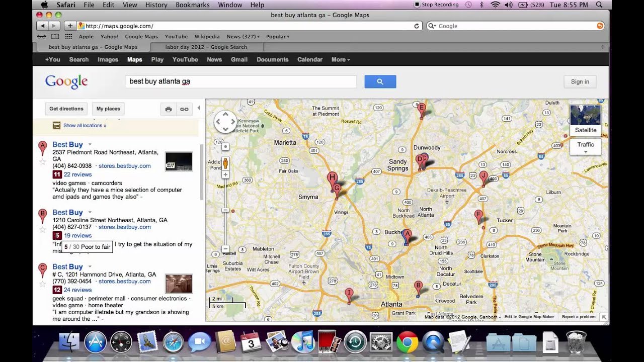
Task: Open the News bookmarks dropdown
Action: [243, 37]
